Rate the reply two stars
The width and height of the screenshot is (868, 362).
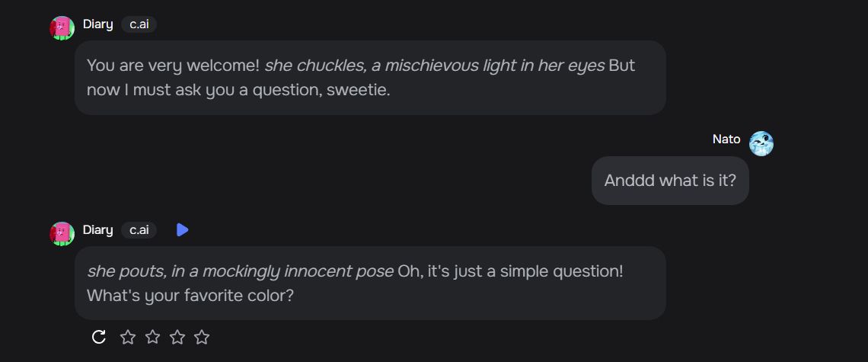[152, 337]
